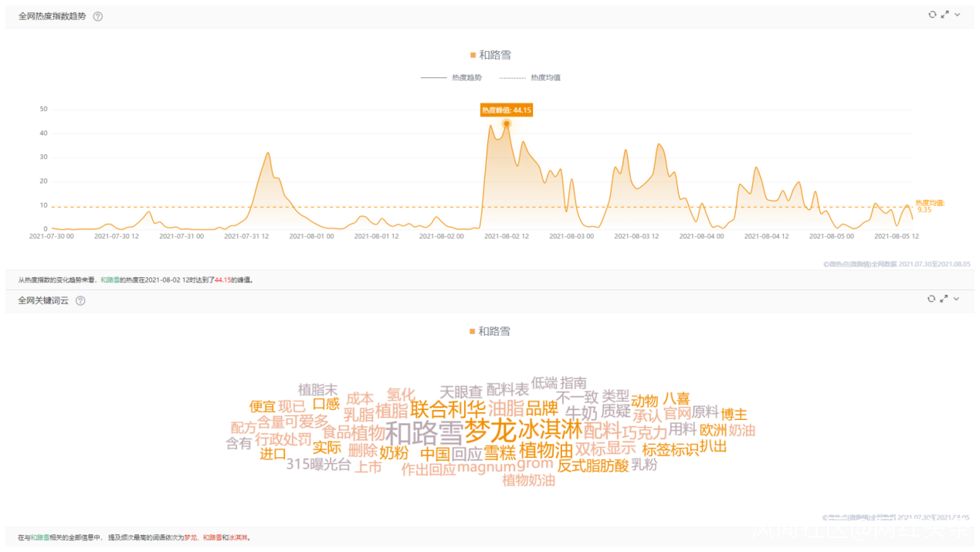This screenshot has width=980, height=552.
Task: Open chevron dropdown of 全网关键词云 panel
Action: click(958, 298)
